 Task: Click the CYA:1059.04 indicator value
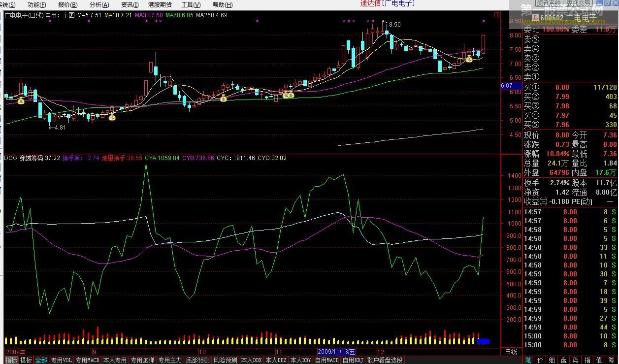click(x=162, y=158)
